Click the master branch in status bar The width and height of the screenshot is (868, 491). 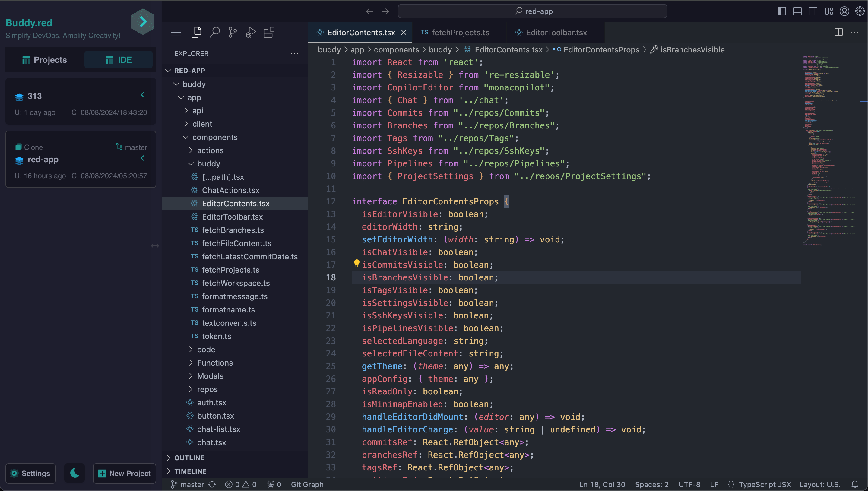(188, 484)
